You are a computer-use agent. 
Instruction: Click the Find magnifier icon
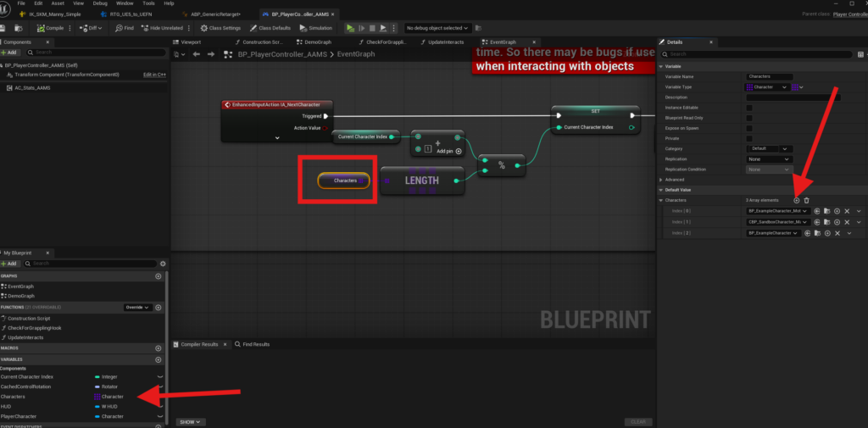(117, 28)
